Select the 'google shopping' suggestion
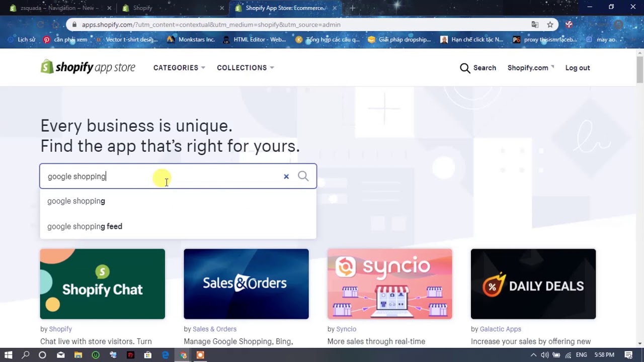 pos(178,201)
